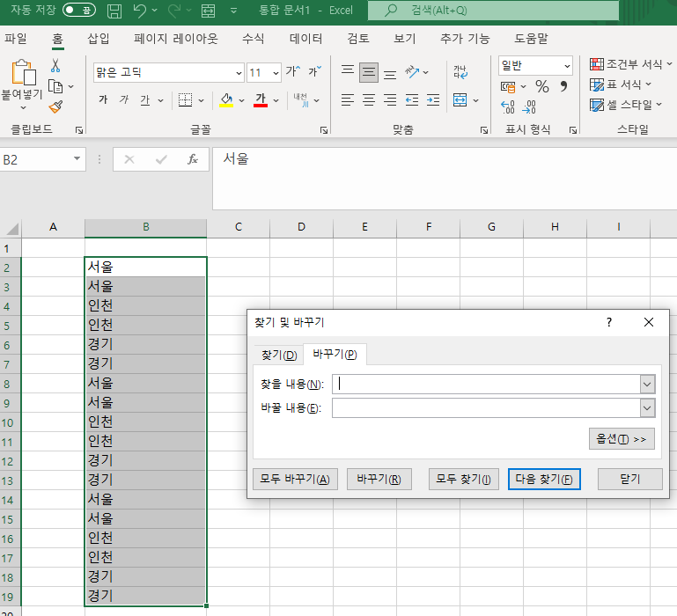Switch to the 페이지 레이아웃 tab
This screenshot has height=616, width=677.
[176, 39]
